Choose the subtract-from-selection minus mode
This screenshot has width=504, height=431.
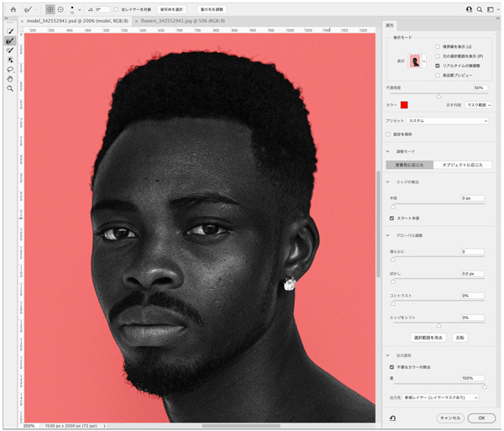coord(60,9)
